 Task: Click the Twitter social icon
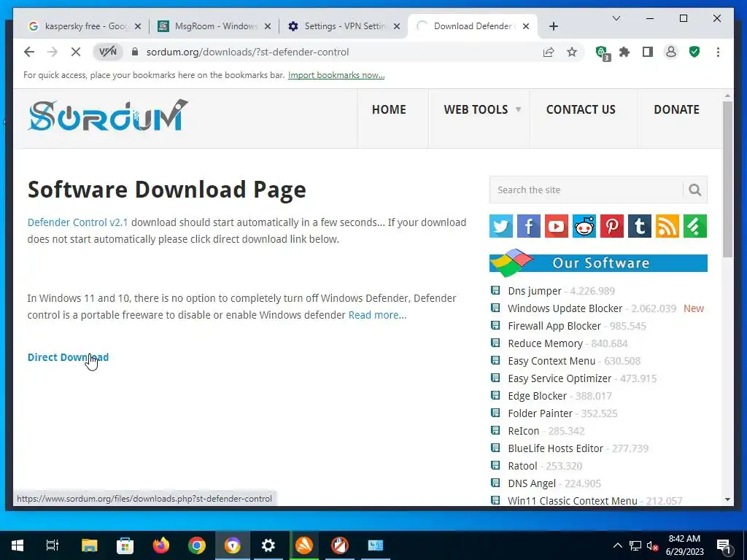[x=500, y=226]
